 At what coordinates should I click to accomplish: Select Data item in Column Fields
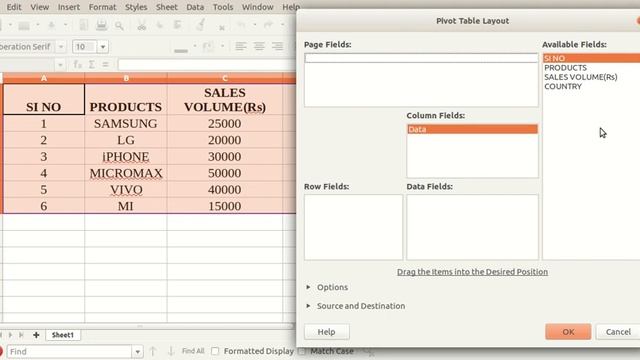pyautogui.click(x=472, y=129)
